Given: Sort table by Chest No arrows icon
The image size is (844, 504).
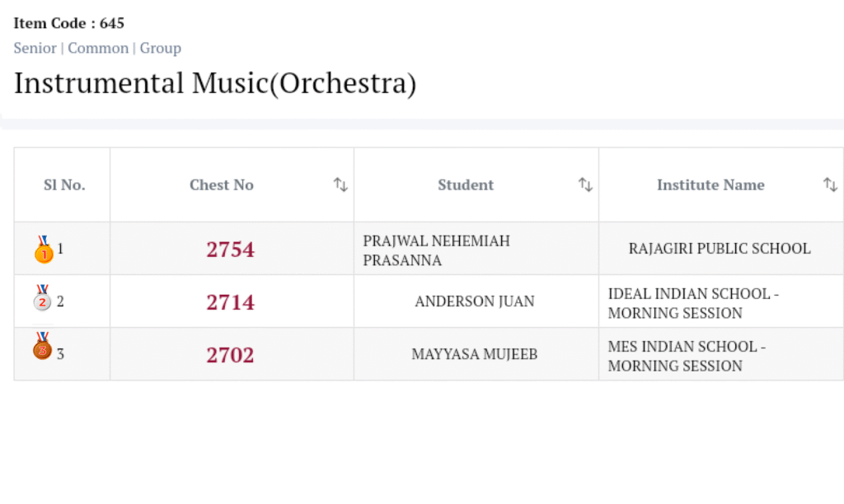Looking at the screenshot, I should point(340,184).
